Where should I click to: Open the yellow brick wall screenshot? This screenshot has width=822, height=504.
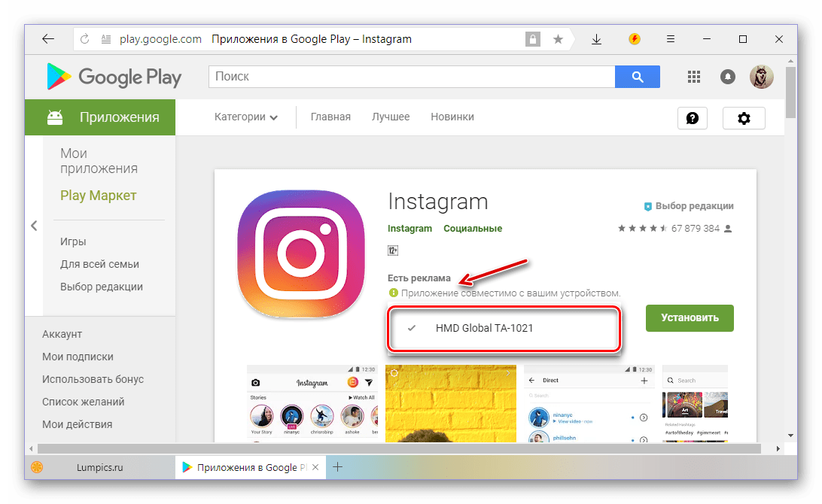click(450, 403)
